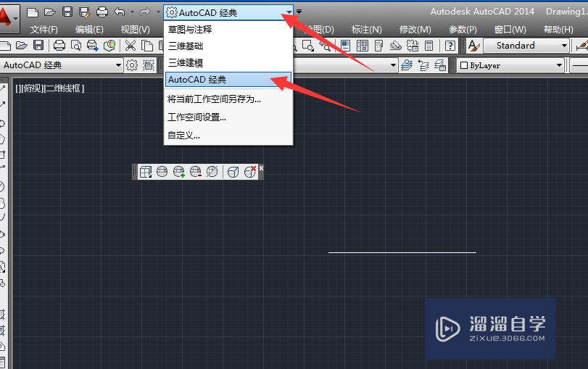
Task: Click Make Object's Layer Current icon
Action: 406,65
